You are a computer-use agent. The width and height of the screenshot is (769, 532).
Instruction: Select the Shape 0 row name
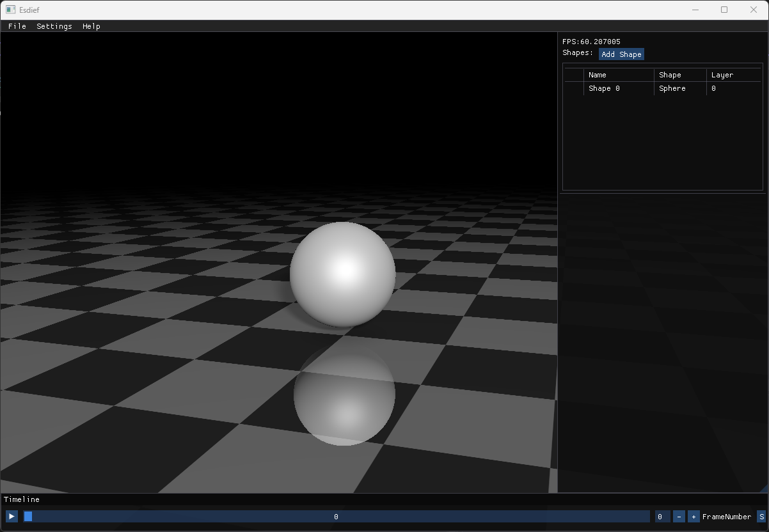(604, 89)
